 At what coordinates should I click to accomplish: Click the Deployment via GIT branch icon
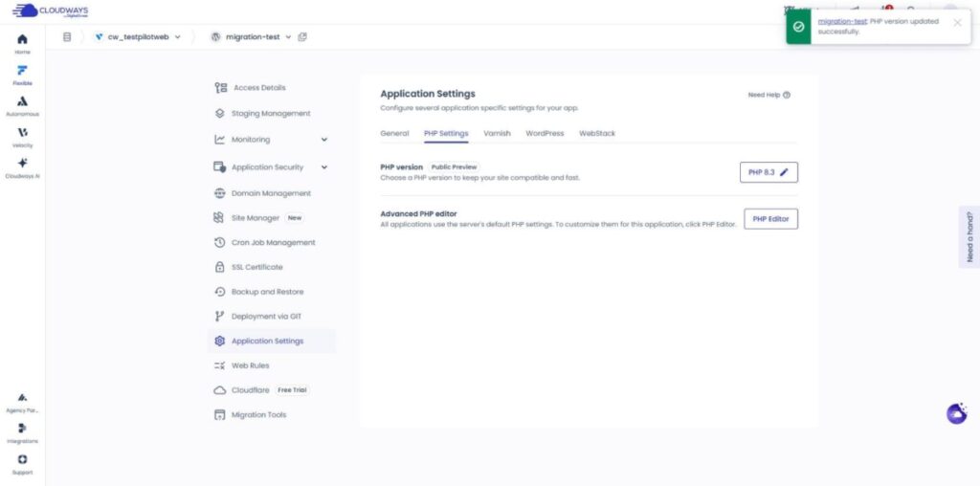click(219, 317)
